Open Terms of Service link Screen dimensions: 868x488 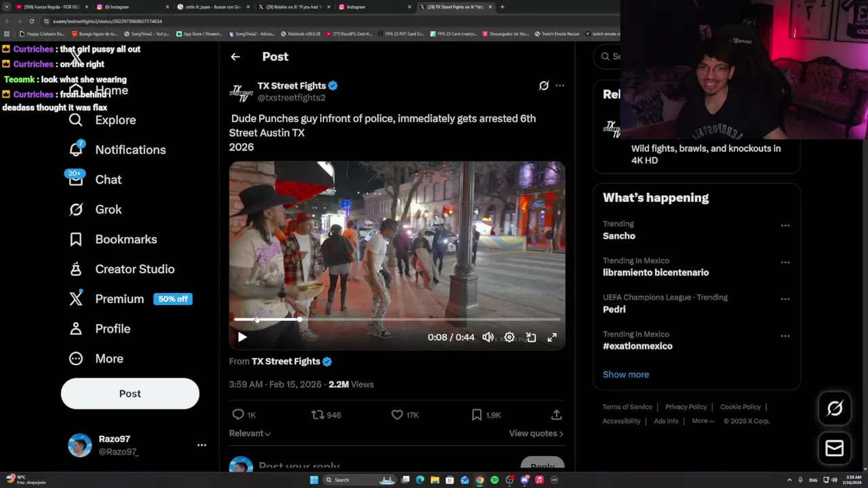click(x=627, y=407)
